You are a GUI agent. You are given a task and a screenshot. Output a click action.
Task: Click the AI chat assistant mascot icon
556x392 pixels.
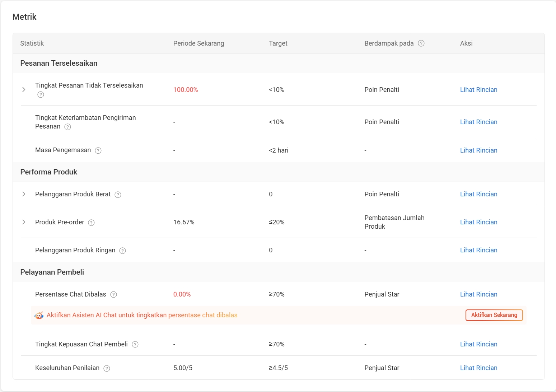[39, 316]
